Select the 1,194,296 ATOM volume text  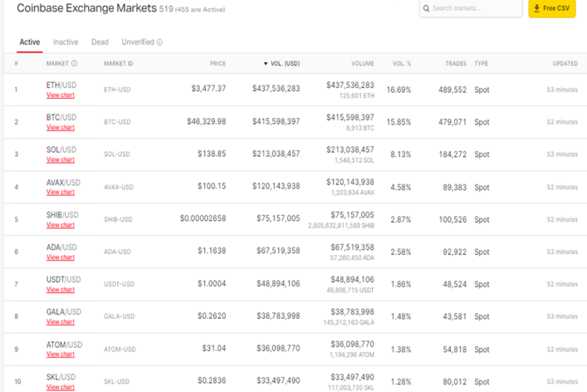click(352, 355)
